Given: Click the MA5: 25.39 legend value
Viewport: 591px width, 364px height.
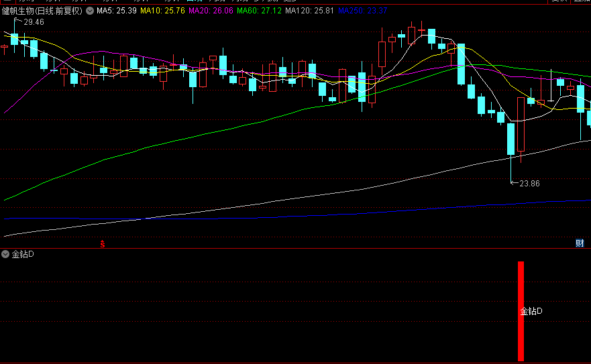Looking at the screenshot, I should (117, 11).
